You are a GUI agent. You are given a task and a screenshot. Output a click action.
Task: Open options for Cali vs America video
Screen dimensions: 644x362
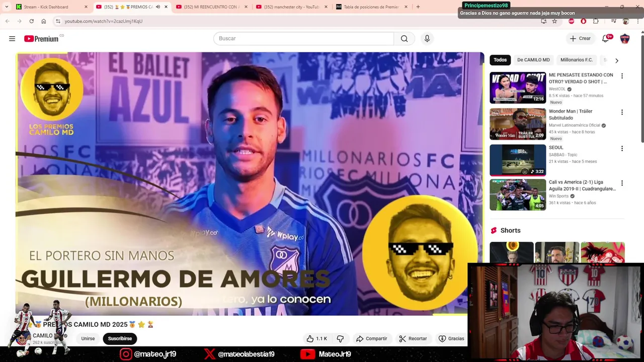click(622, 183)
